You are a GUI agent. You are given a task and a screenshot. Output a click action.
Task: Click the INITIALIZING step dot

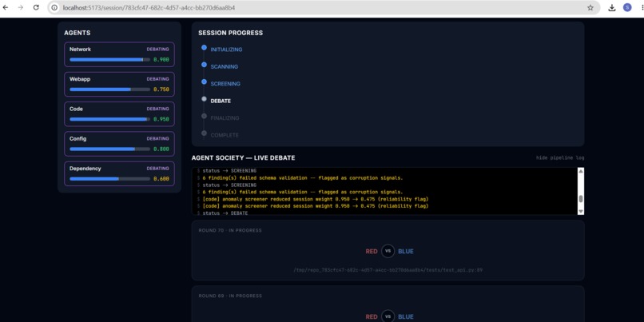[x=204, y=48]
